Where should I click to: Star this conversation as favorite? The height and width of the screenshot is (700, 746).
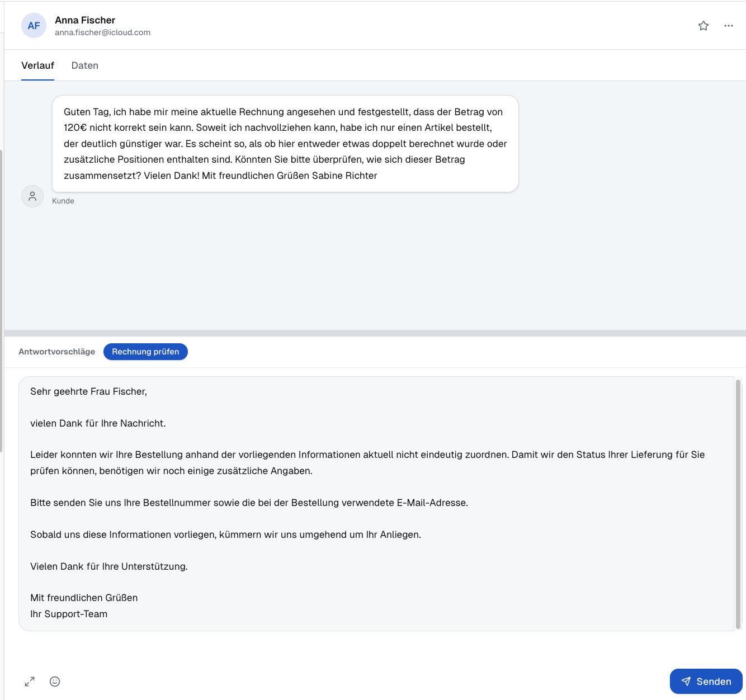tap(703, 26)
